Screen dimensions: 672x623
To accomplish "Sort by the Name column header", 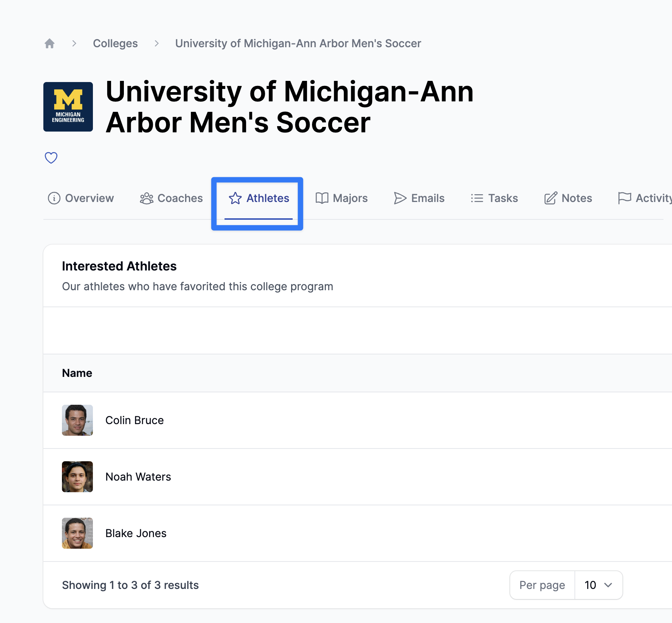I will tap(77, 373).
